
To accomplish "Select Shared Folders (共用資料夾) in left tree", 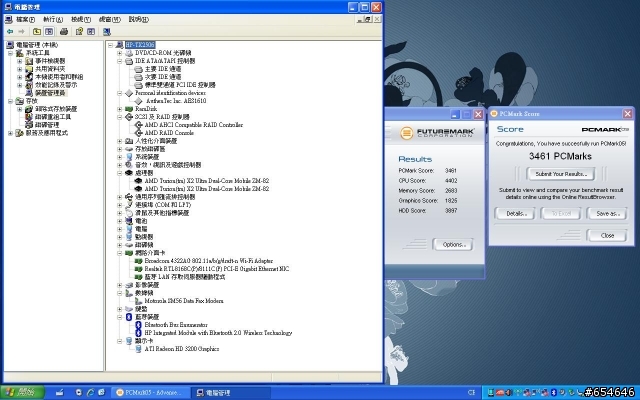I will [50, 69].
